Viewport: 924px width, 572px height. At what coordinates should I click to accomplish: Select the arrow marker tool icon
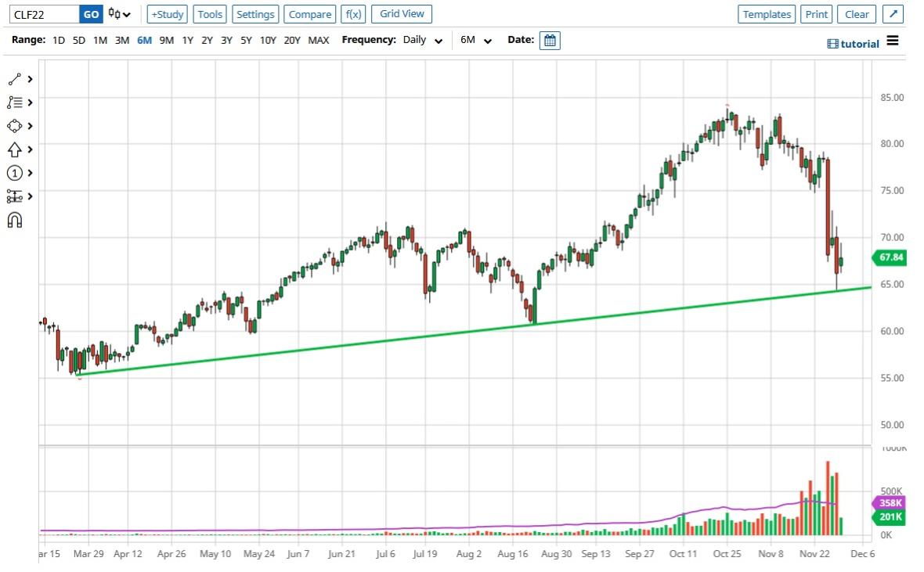click(x=14, y=149)
